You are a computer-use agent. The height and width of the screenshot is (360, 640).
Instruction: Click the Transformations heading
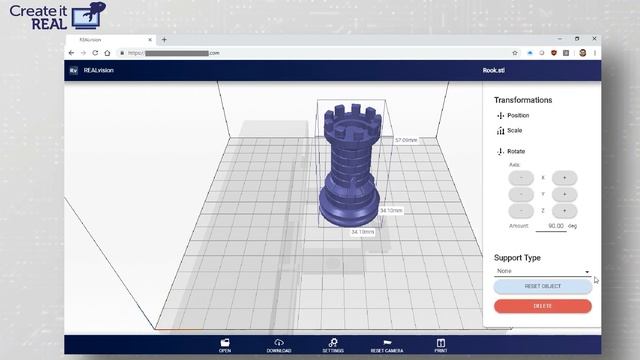point(523,100)
